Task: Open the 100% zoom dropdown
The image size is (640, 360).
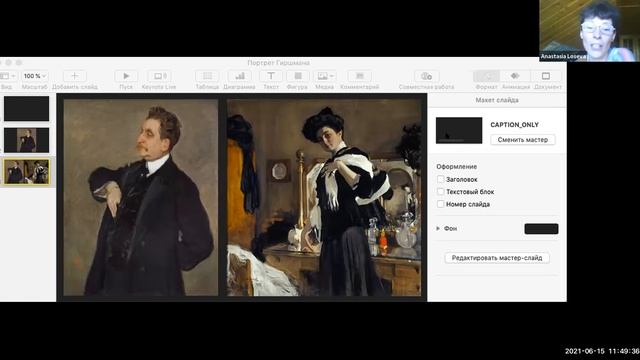Action: (x=34, y=76)
